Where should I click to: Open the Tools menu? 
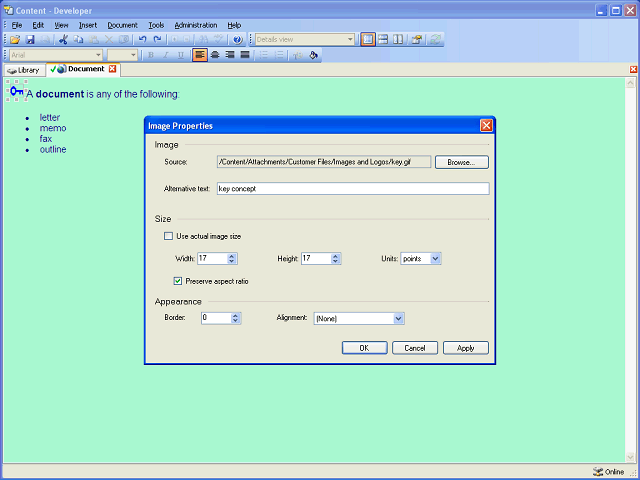[156, 25]
